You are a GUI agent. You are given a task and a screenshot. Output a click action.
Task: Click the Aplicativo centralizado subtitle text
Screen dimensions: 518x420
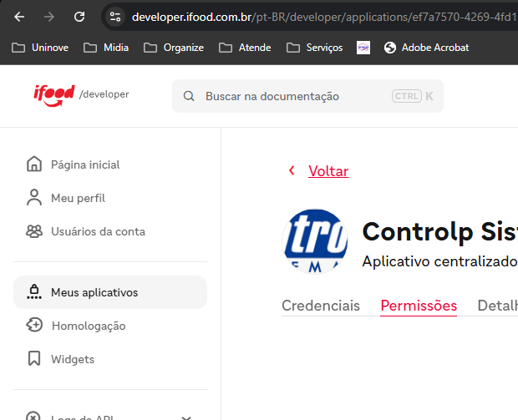click(440, 261)
